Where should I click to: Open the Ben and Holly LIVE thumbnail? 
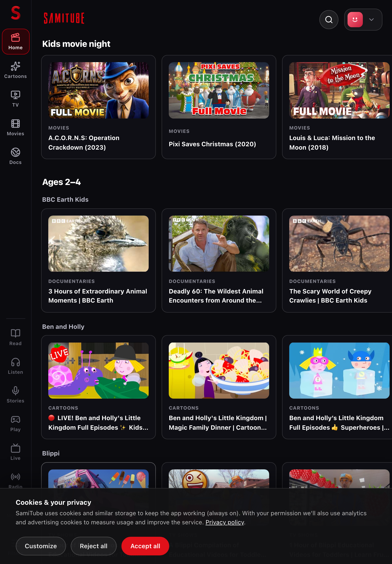coord(98,370)
